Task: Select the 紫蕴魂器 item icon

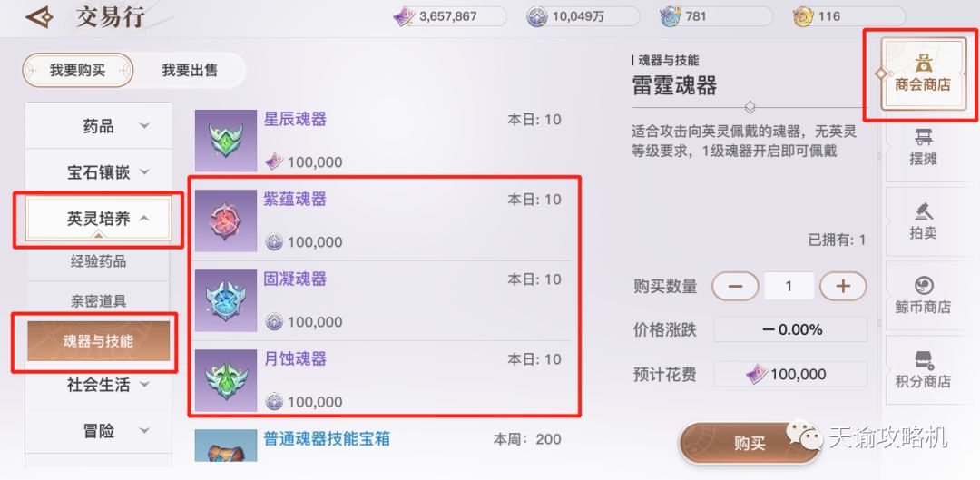Action: coord(226,220)
